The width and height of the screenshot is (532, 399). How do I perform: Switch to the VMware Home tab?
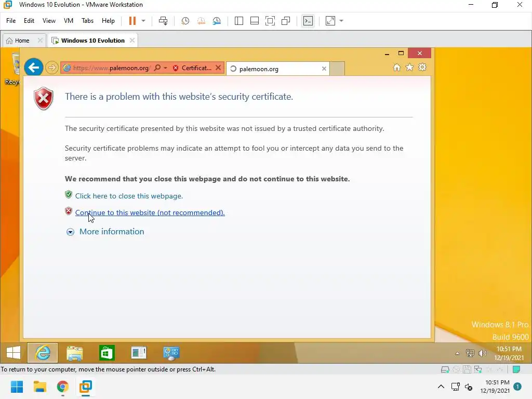coord(22,41)
